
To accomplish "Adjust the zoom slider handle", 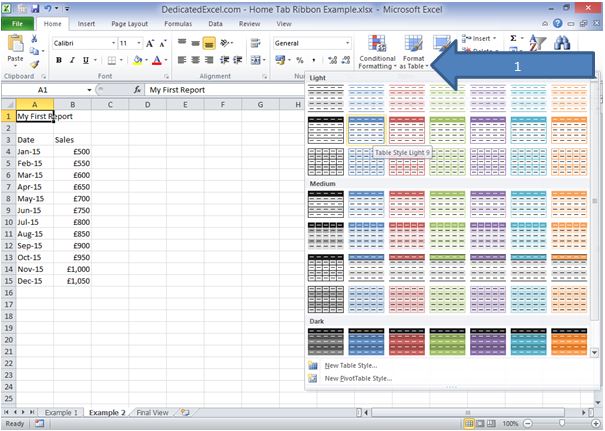I will [562, 424].
